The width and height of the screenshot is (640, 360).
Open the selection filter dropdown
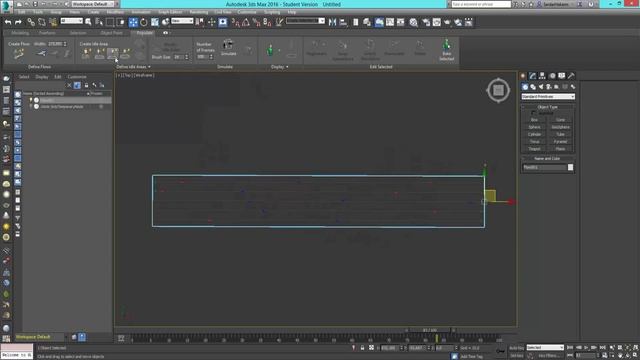click(x=71, y=21)
